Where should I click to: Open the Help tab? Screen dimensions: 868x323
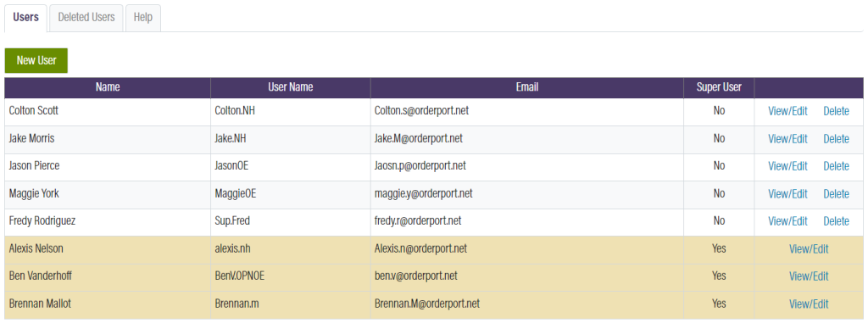tap(142, 17)
